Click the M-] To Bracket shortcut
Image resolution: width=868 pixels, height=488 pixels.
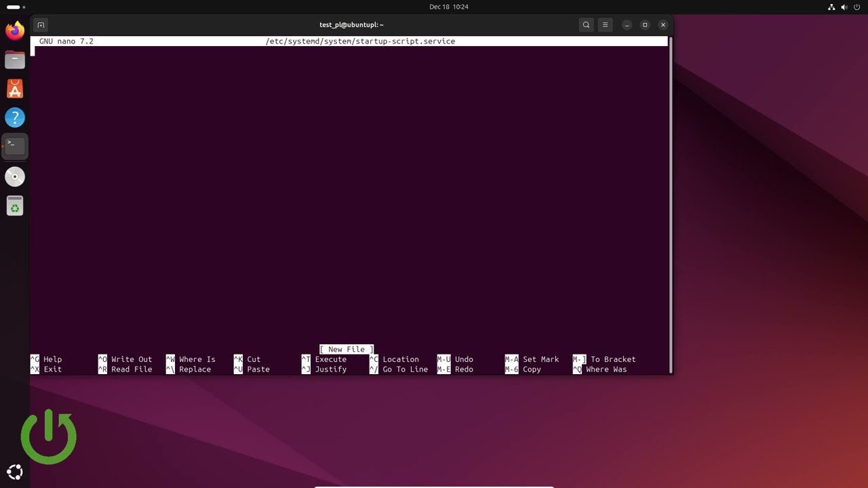pos(604,359)
